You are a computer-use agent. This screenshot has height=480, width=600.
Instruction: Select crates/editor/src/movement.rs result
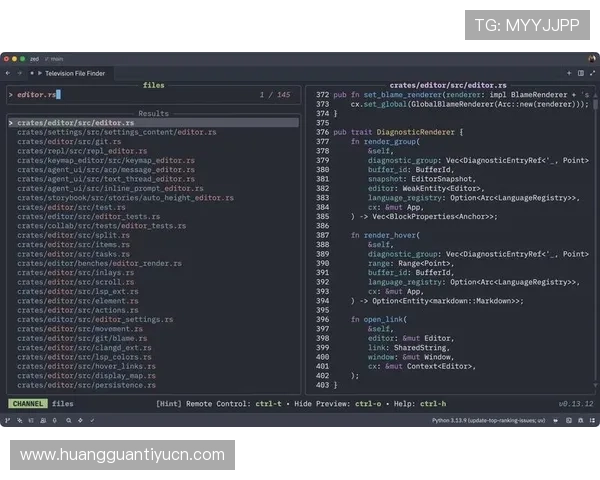click(80, 328)
